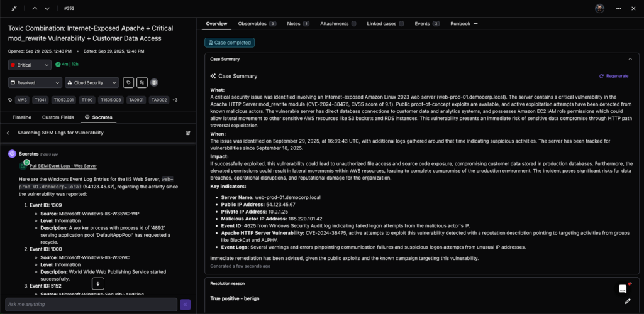Open the three-dot more options menu
This screenshot has height=314, width=644.
tap(618, 8)
